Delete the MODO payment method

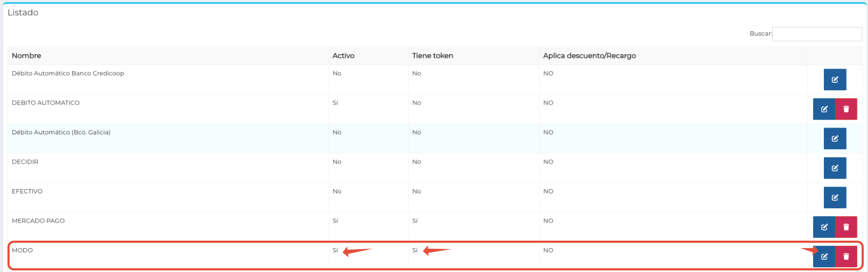[846, 257]
